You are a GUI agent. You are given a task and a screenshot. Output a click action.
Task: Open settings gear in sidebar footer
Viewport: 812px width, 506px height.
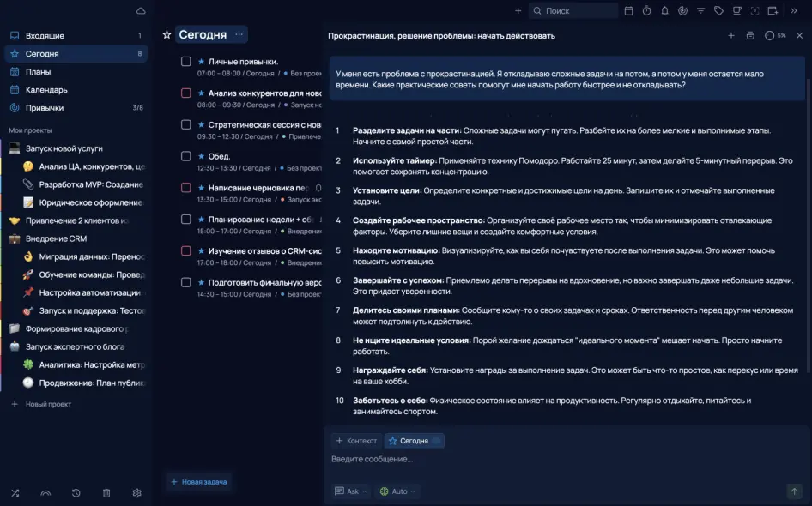[136, 493]
